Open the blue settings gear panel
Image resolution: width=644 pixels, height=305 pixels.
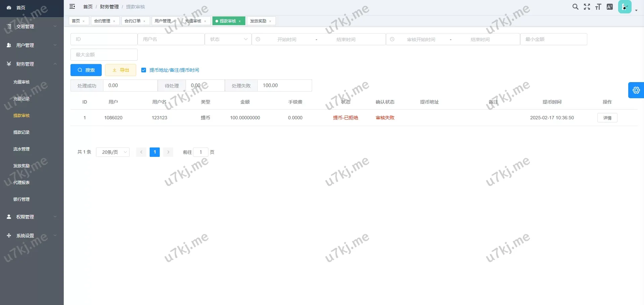click(x=636, y=90)
